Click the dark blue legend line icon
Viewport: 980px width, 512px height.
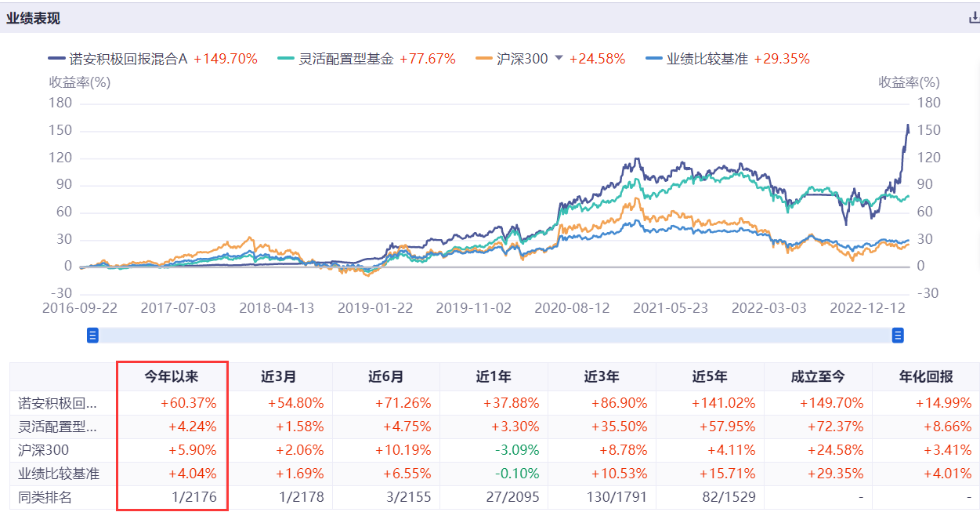(56, 59)
